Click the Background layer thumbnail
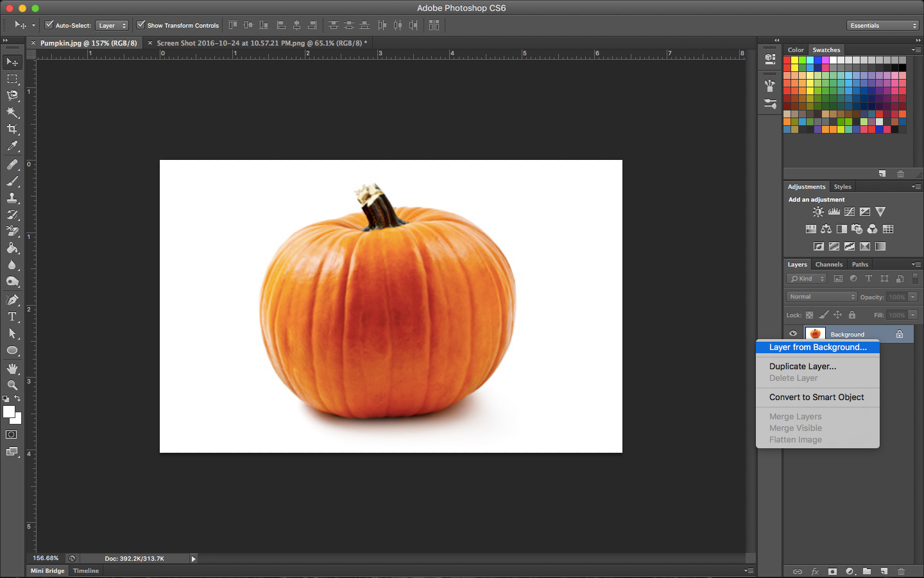Screen dimensions: 924x578 815,333
